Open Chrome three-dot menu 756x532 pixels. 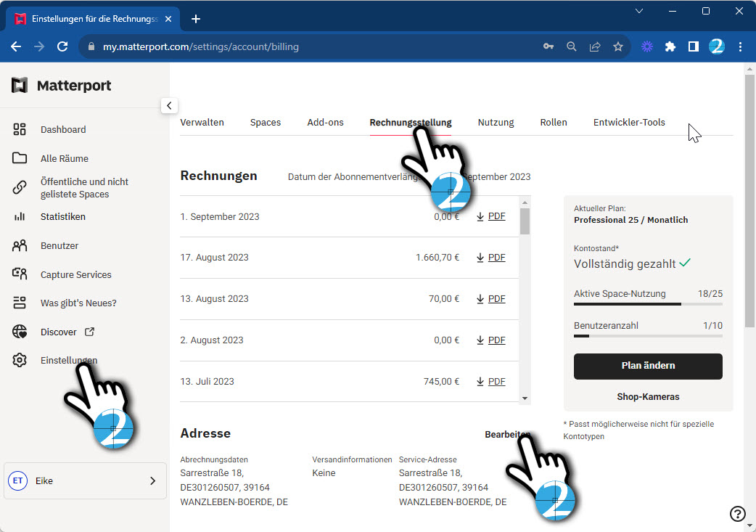coord(741,46)
